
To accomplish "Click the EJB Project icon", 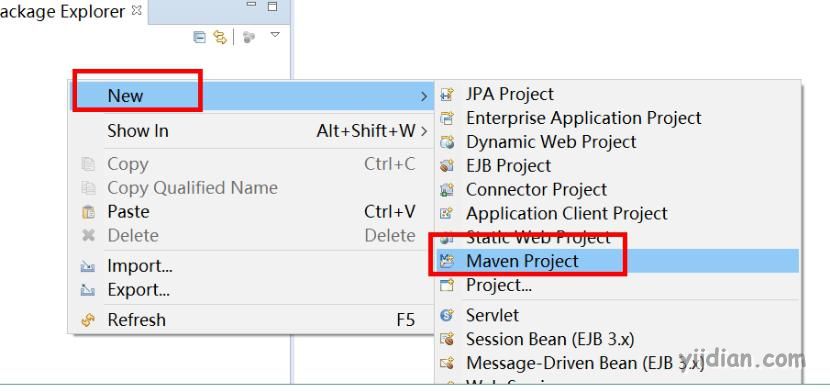I will click(447, 166).
